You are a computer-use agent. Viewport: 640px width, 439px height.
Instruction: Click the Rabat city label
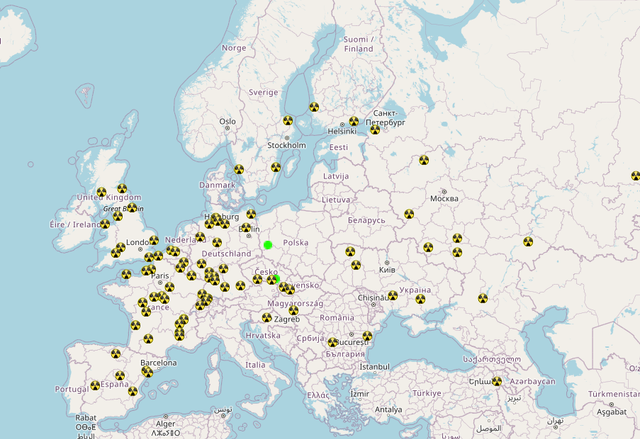coord(86,418)
